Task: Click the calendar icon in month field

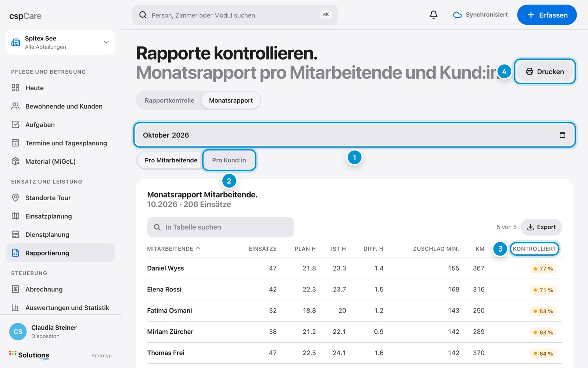Action: pyautogui.click(x=562, y=135)
